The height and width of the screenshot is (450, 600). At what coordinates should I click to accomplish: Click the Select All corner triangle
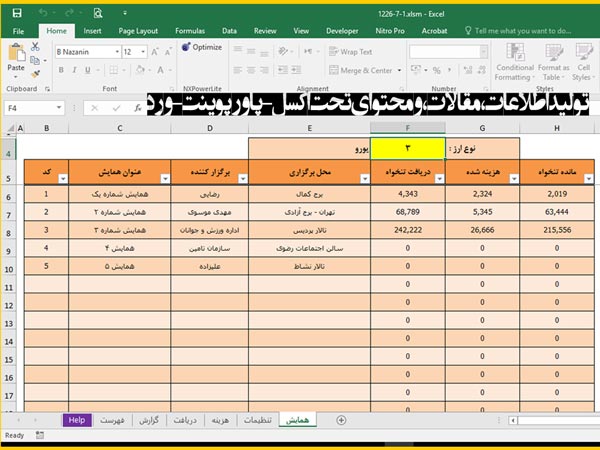coord(11,128)
